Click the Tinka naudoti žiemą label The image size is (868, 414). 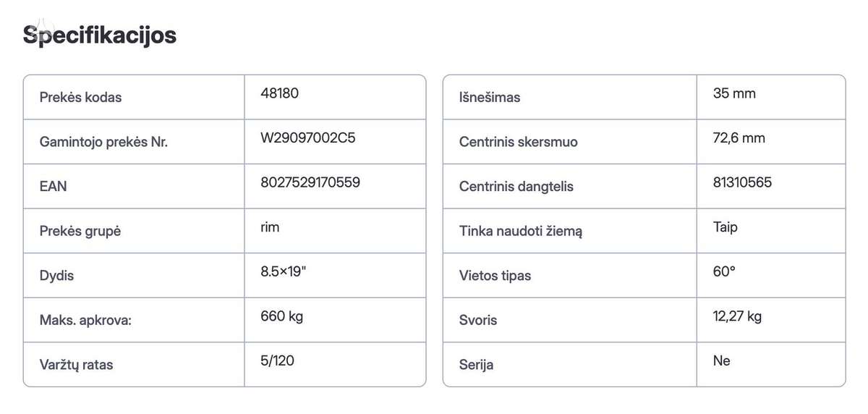tap(521, 232)
